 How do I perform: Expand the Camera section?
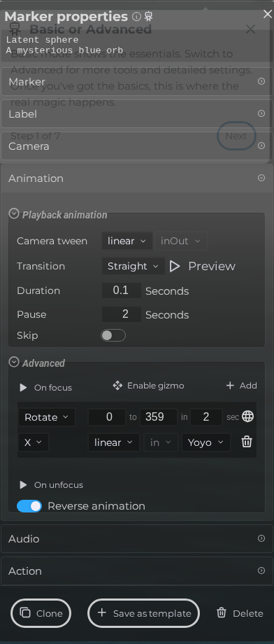point(136,146)
